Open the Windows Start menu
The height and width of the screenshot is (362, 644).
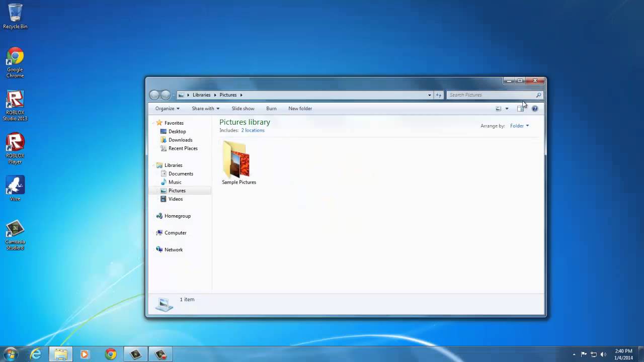coord(10,354)
